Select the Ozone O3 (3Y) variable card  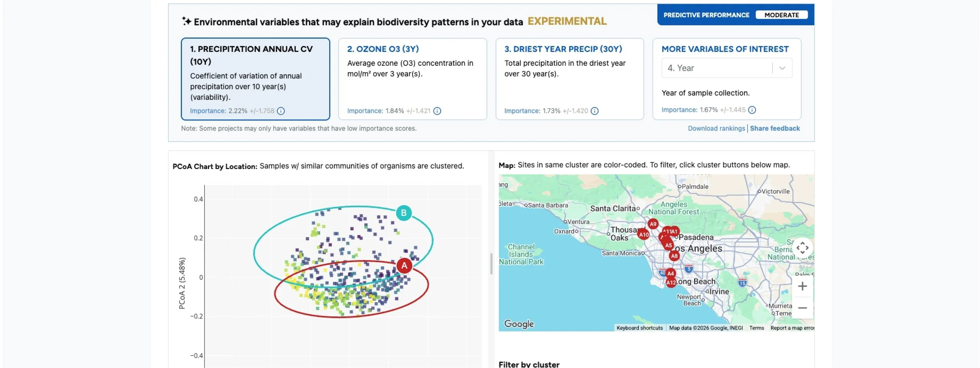click(x=412, y=79)
